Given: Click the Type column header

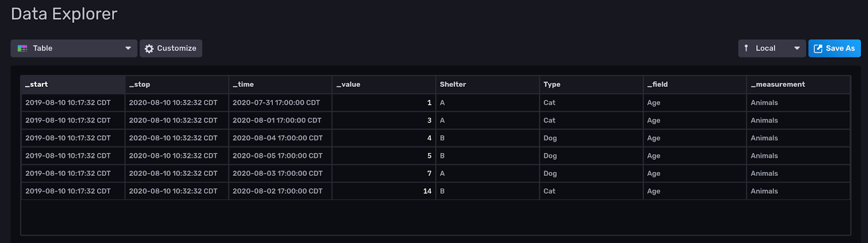Looking at the screenshot, I should [x=591, y=85].
